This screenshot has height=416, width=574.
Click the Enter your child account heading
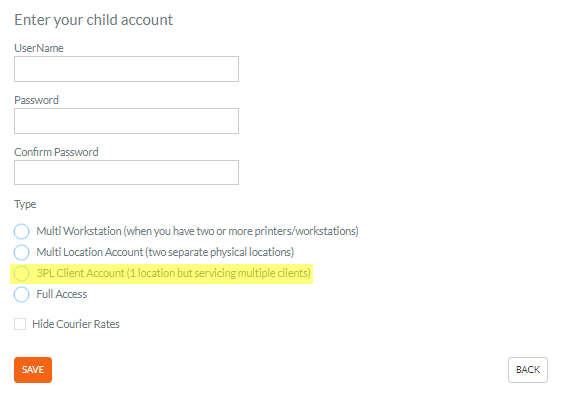click(x=93, y=20)
